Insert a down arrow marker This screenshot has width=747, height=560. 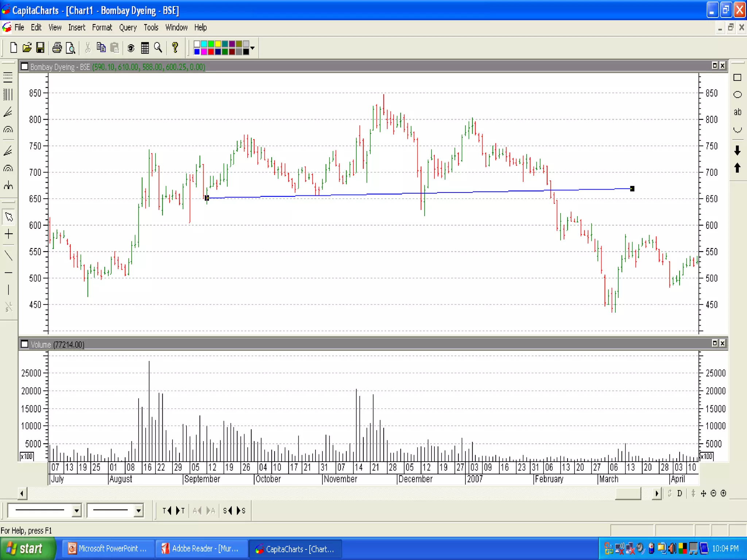click(x=737, y=150)
